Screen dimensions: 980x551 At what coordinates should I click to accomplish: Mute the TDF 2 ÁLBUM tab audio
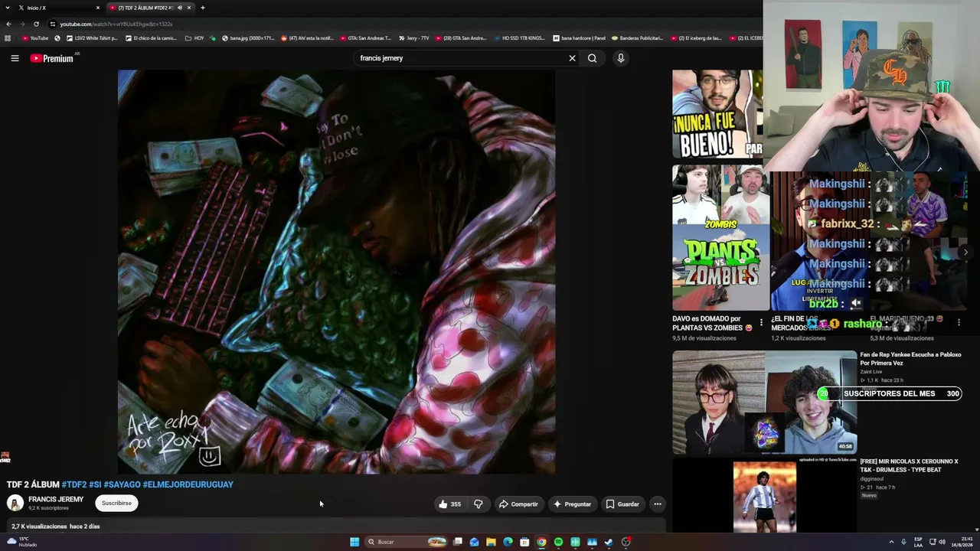[179, 8]
